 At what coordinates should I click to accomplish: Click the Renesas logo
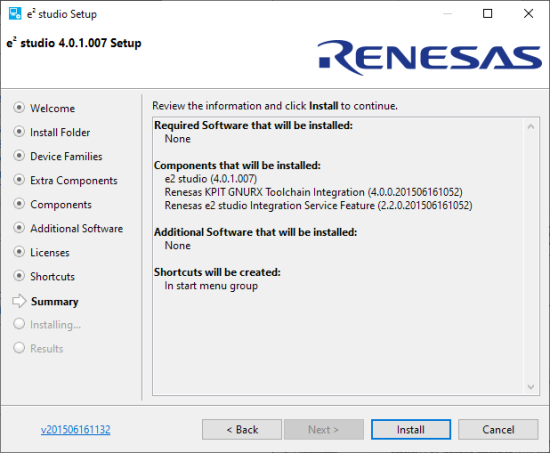click(430, 57)
